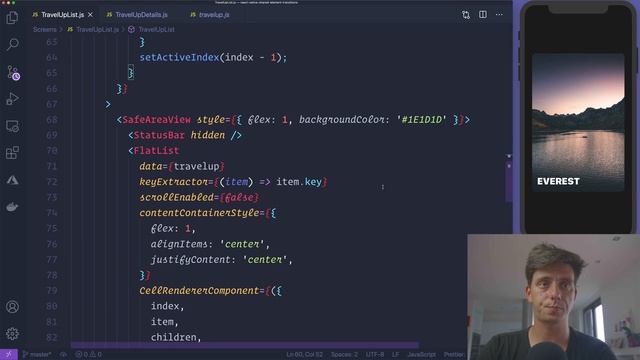Click '#1E1D1D' color string on line 68
Viewport: 640px width, 360px height.
(422, 120)
